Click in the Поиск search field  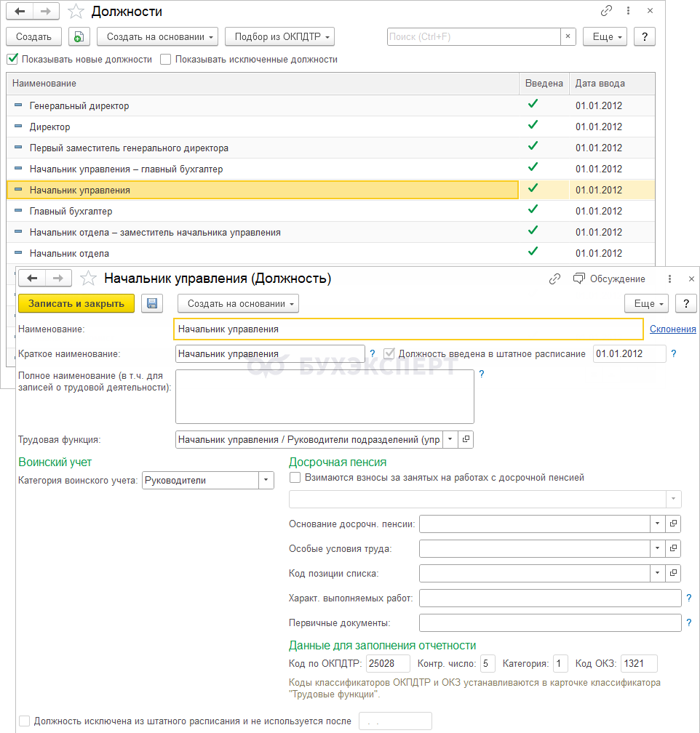[474, 36]
